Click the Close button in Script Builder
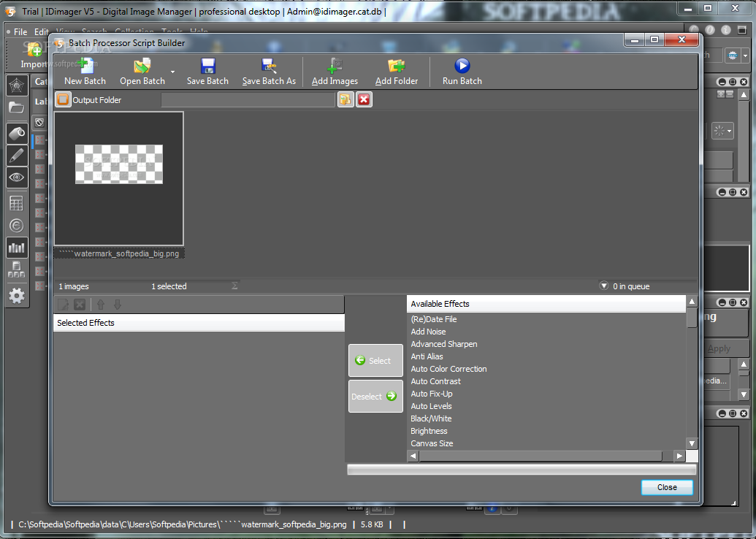756x539 pixels. [667, 487]
